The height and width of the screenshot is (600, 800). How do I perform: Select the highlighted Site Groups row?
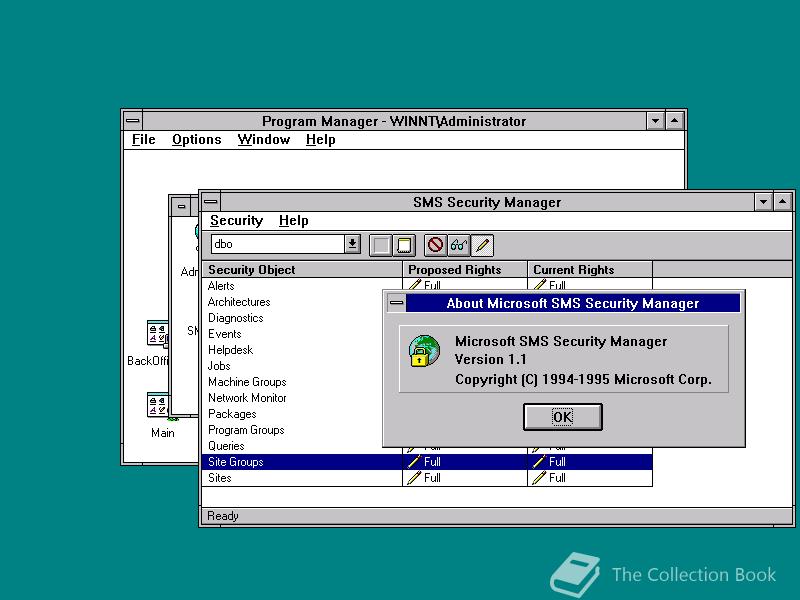click(427, 462)
